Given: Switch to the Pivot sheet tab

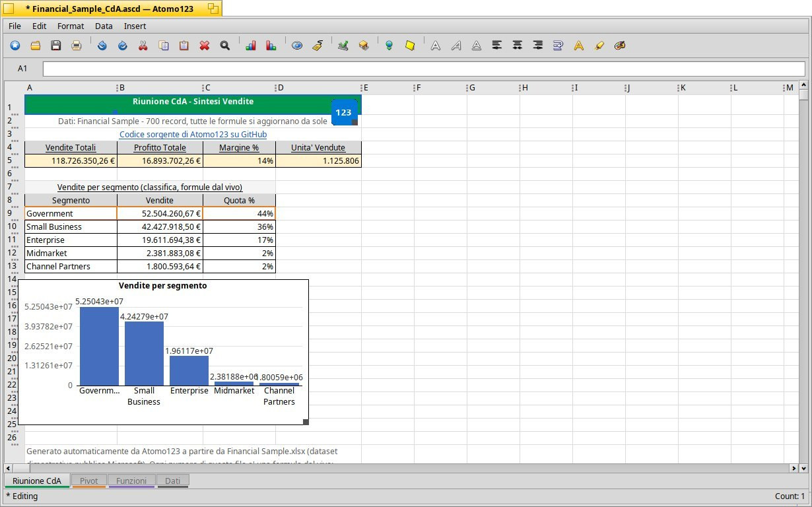Looking at the screenshot, I should [88, 481].
